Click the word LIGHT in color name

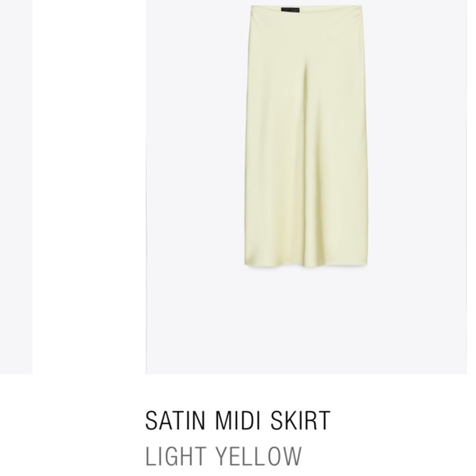click(176, 455)
